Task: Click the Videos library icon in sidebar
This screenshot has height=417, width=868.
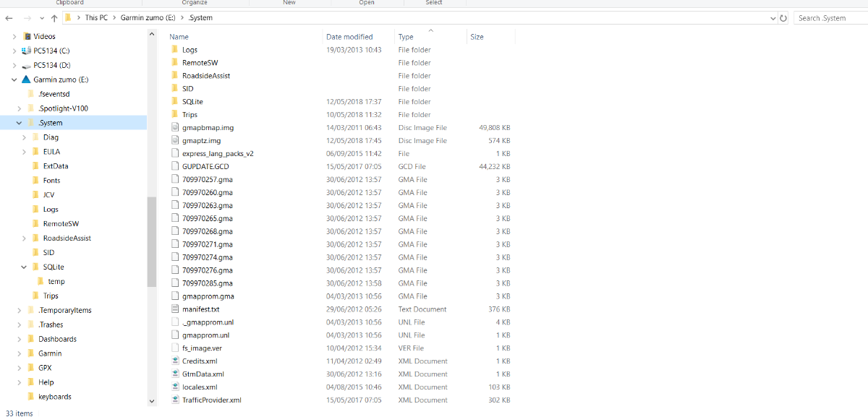Action: 27,36
